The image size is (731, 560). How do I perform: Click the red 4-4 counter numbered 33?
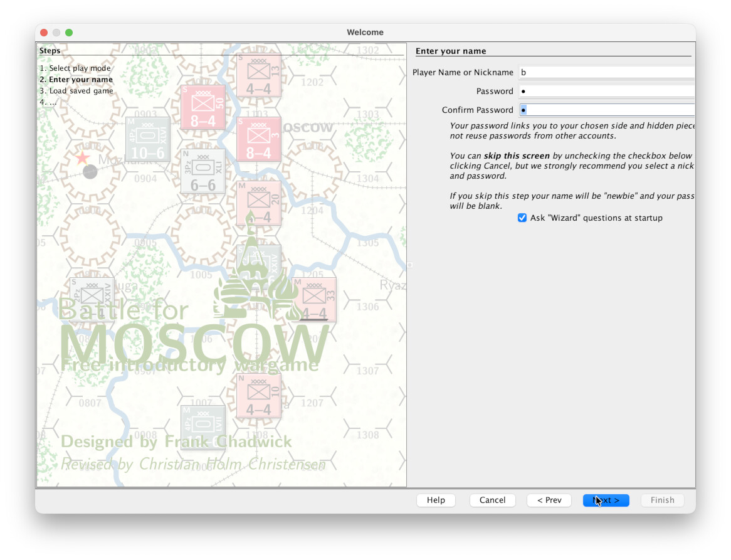click(313, 300)
